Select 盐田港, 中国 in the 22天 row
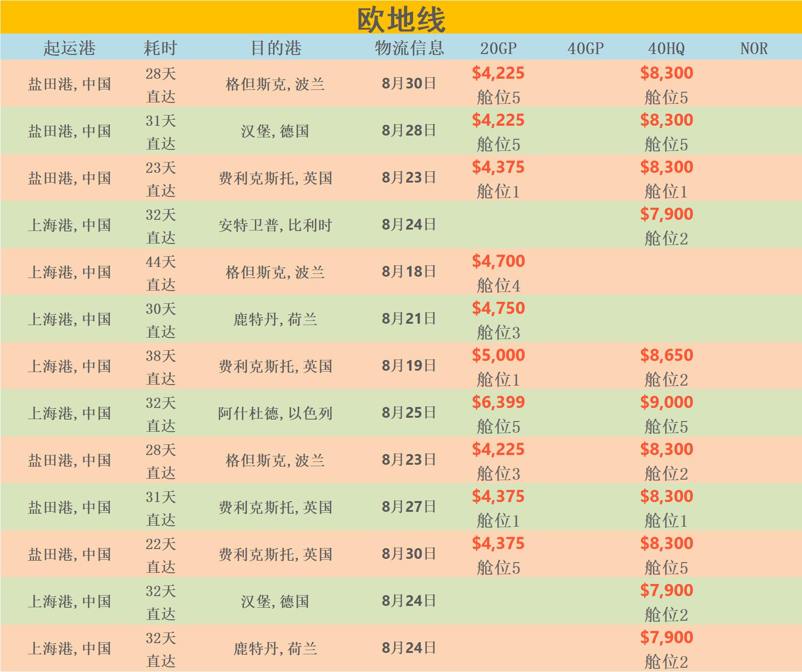 pyautogui.click(x=69, y=555)
